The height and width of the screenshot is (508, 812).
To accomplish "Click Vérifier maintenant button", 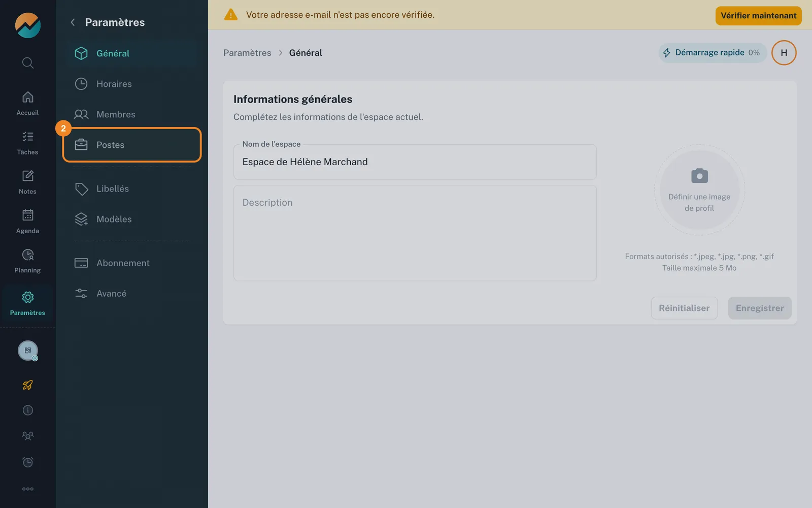I will point(758,16).
